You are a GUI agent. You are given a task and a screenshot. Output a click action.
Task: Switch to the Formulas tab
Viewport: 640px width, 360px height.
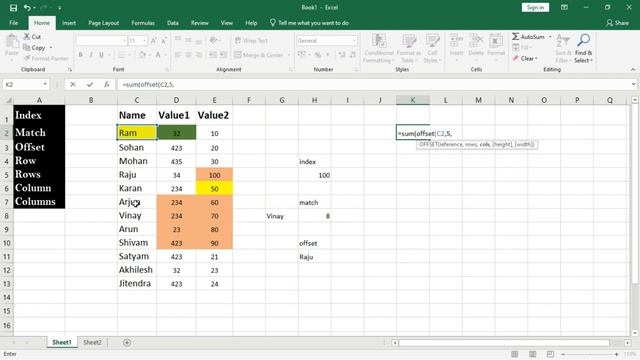tap(143, 23)
